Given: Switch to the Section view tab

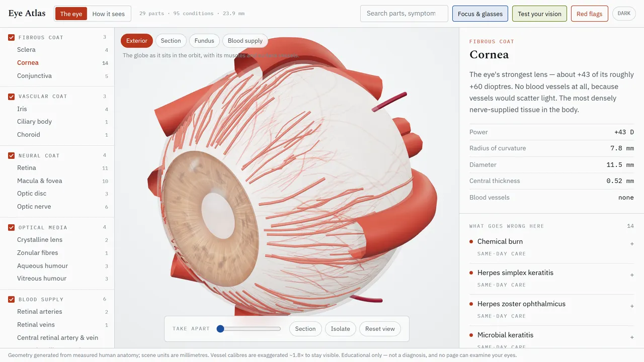Looking at the screenshot, I should [x=171, y=41].
